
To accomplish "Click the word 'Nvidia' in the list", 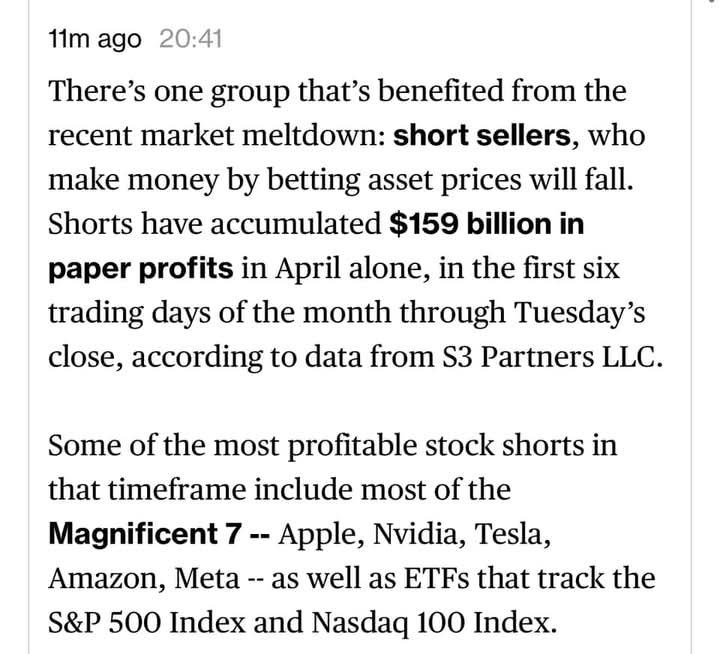I will pos(414,534).
